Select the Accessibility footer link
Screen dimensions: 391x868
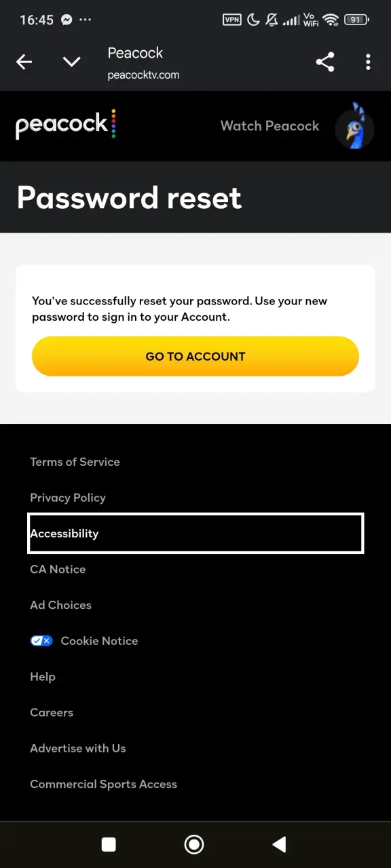pos(195,533)
